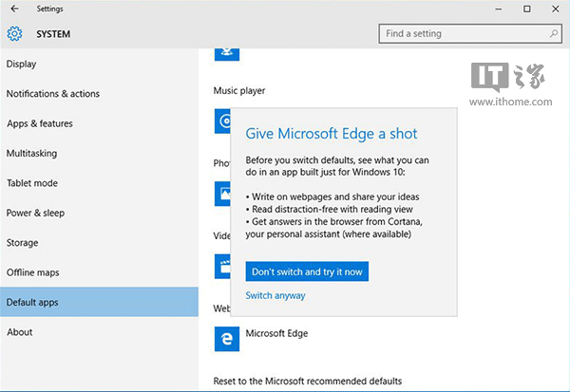Minimize the Settings window
This screenshot has width=570, height=392.
[499, 9]
